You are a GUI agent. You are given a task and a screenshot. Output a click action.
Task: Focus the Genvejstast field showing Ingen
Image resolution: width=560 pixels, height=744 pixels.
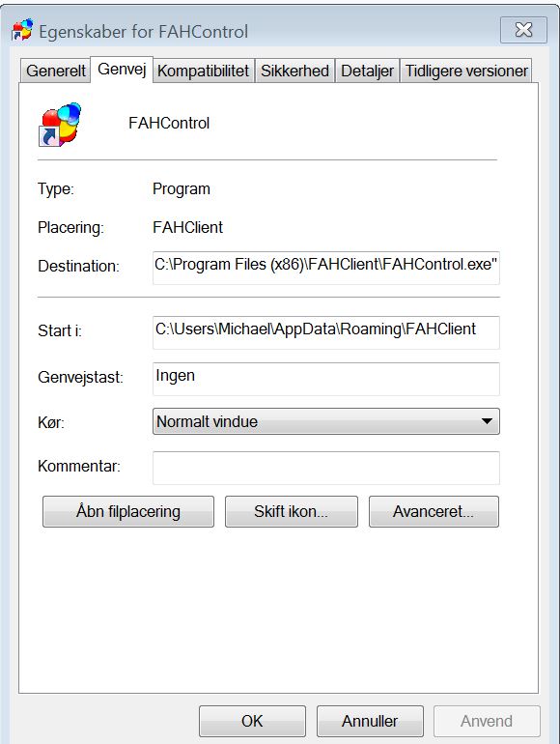click(326, 379)
